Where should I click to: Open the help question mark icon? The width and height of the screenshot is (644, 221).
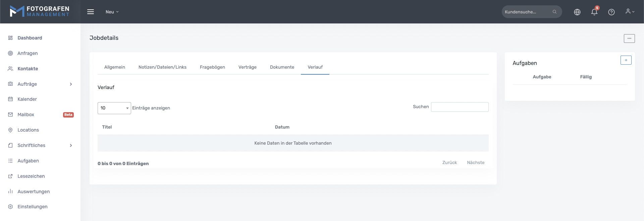[611, 12]
